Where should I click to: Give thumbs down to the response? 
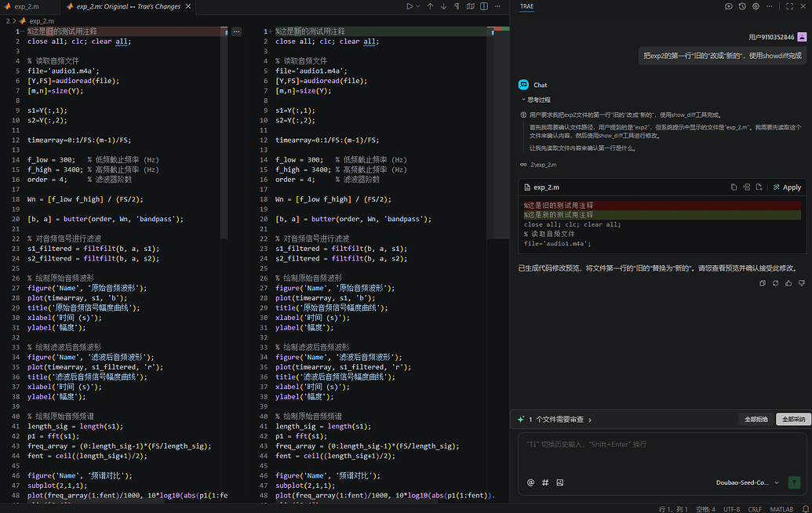pos(802,283)
